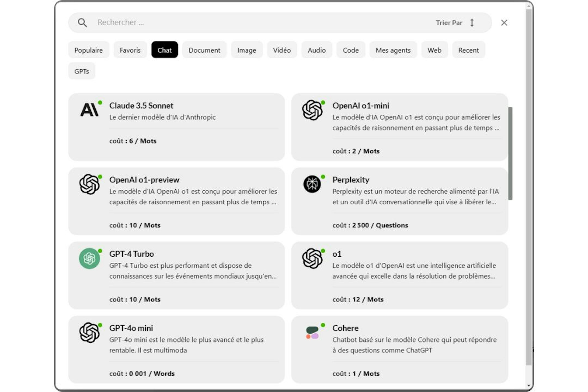Click the OpenAI logo on the o1 card

tap(312, 258)
